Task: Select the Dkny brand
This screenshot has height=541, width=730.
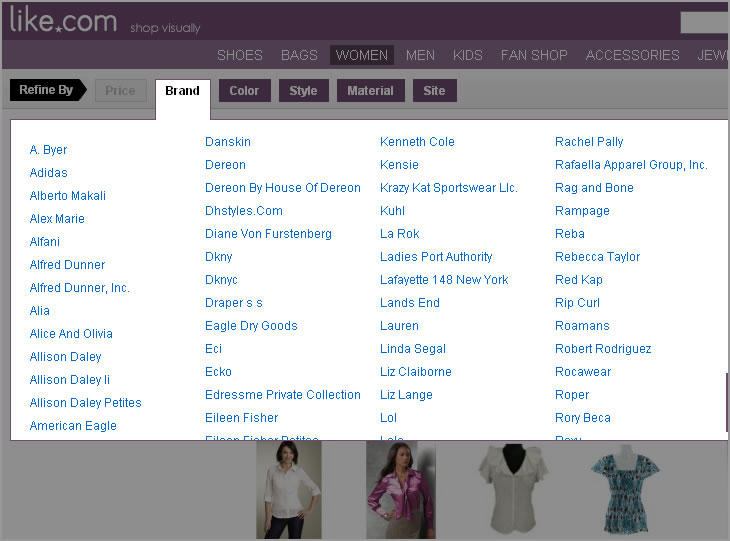Action: tap(218, 257)
